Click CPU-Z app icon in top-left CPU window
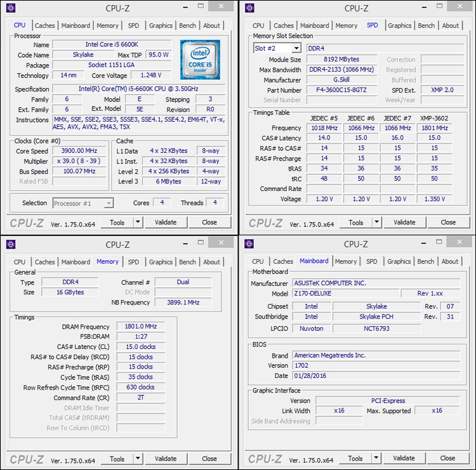This screenshot has width=476, height=470. 11,8
